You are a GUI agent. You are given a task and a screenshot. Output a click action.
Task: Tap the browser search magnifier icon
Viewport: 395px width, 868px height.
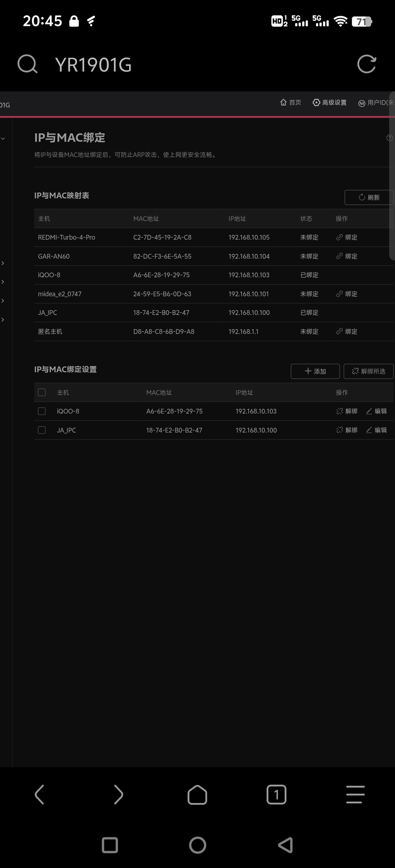coord(27,64)
